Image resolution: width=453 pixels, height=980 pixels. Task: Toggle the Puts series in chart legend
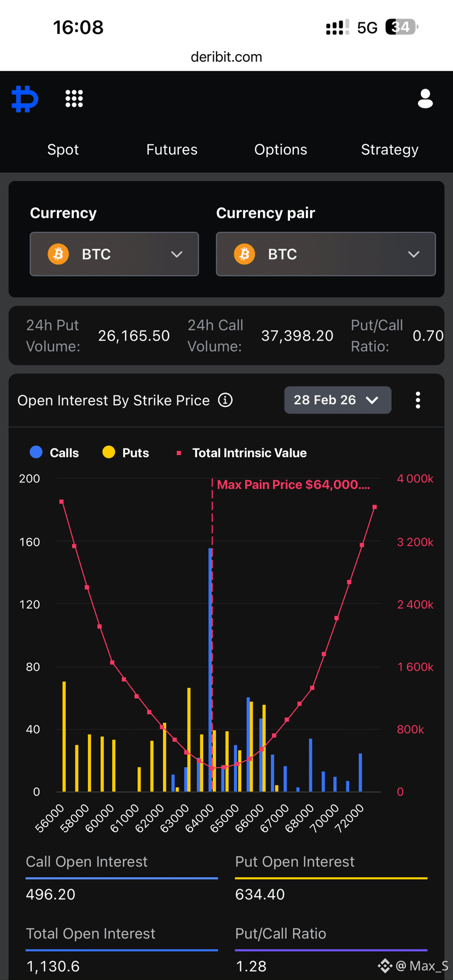tap(126, 453)
